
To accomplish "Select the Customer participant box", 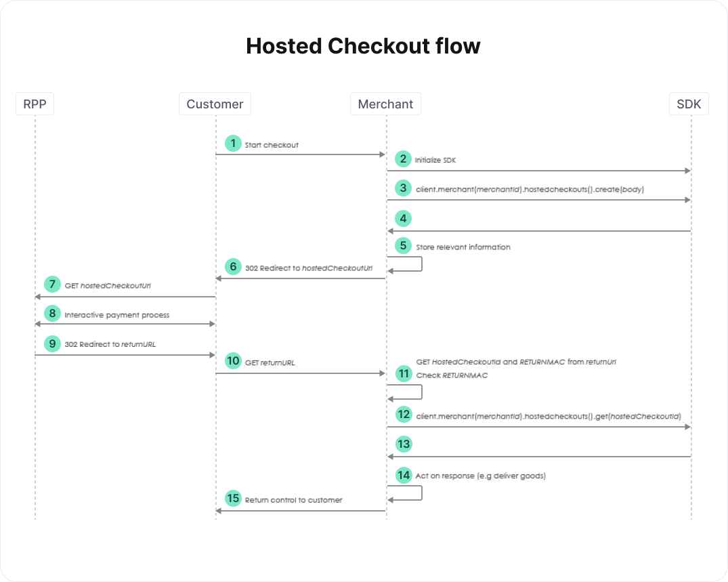I will [x=215, y=104].
